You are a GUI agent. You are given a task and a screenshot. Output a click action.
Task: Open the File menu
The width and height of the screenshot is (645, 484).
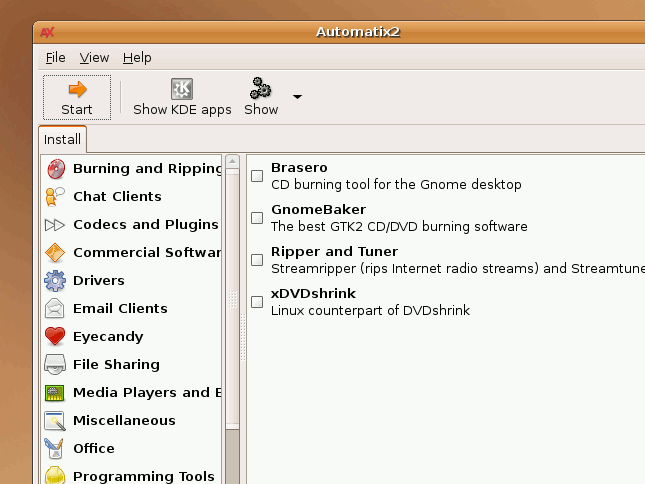coord(55,58)
